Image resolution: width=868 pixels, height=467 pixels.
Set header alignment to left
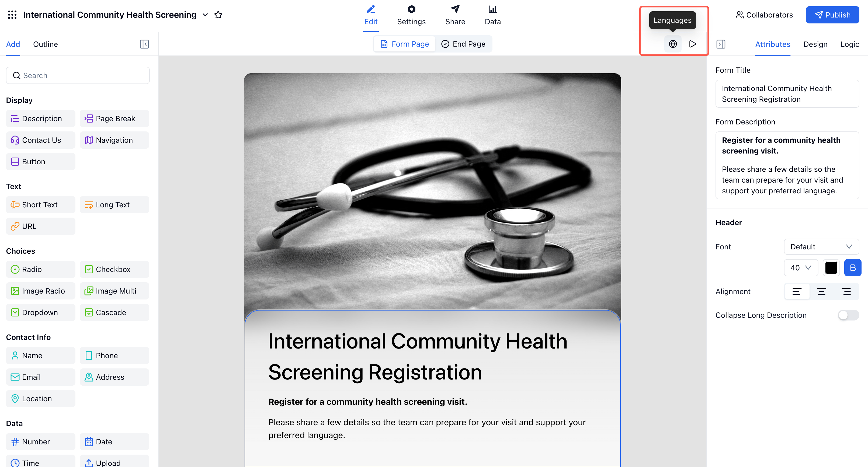click(797, 292)
